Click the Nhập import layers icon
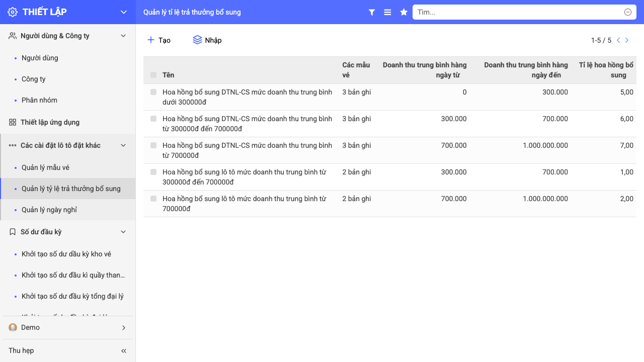Viewport: 644px width, 362px height. pyautogui.click(x=197, y=40)
